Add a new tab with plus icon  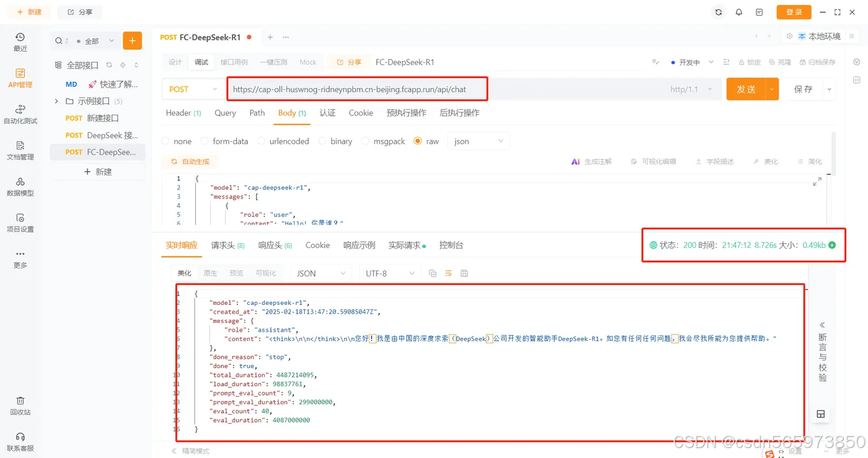tap(270, 37)
